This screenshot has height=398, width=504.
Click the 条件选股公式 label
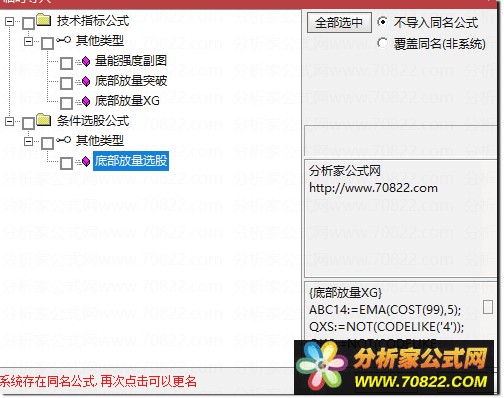tap(93, 121)
